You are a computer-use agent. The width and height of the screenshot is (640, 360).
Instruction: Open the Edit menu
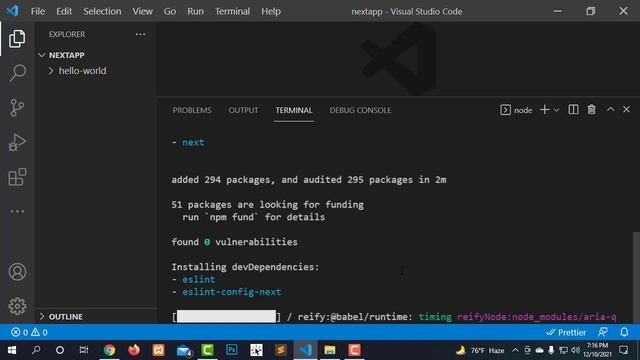pyautogui.click(x=64, y=11)
